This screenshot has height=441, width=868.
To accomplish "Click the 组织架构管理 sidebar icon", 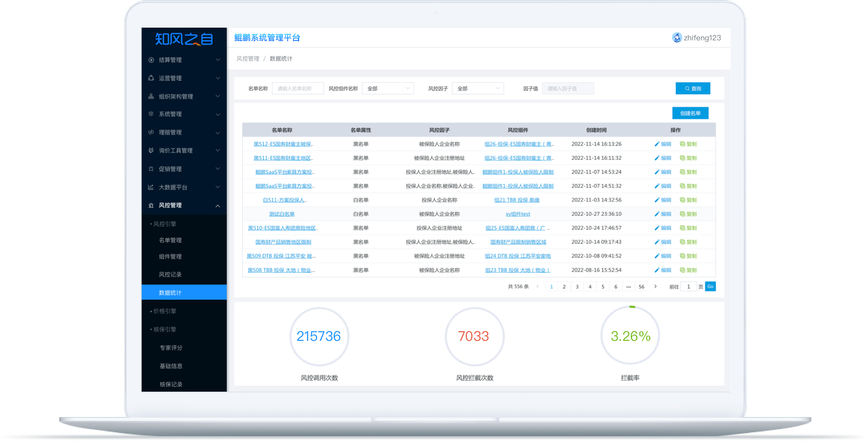I will click(151, 96).
